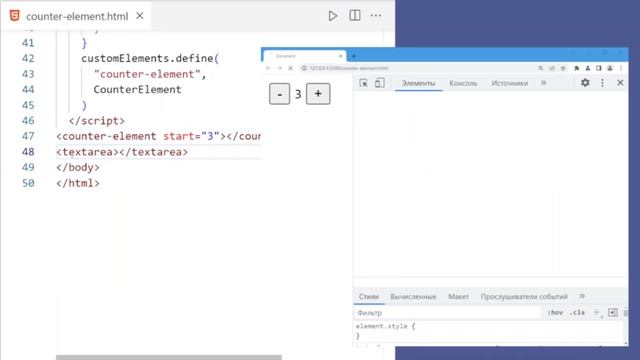Toggle .cls element classes panel
Viewport: 640px width, 360px height.
pyautogui.click(x=577, y=313)
